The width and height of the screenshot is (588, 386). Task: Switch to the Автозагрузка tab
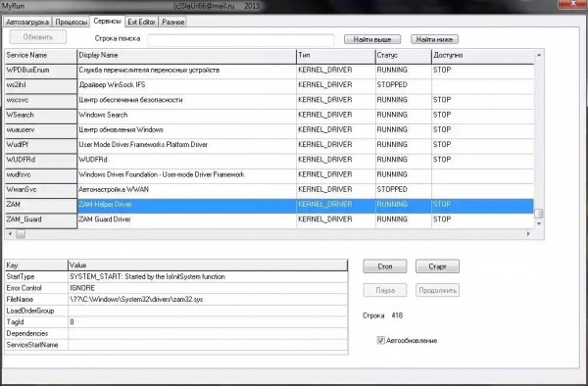click(27, 22)
